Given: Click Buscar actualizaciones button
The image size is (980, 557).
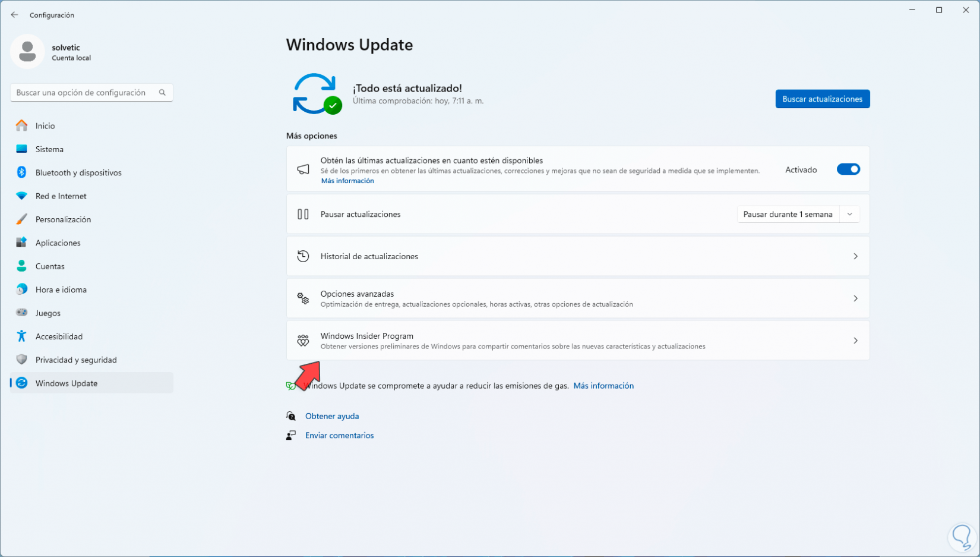Looking at the screenshot, I should (823, 99).
